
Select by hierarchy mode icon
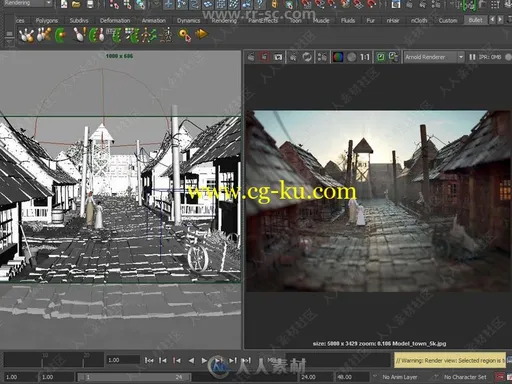coord(114,4)
